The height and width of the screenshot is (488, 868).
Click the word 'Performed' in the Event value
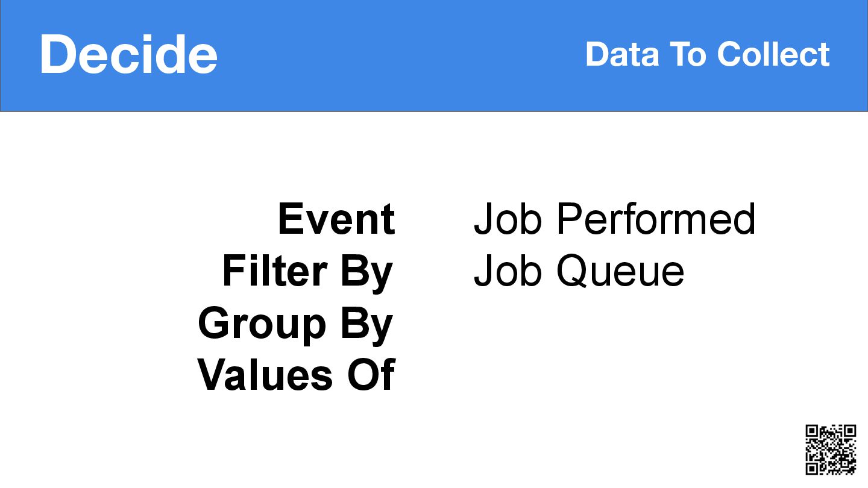coord(655,218)
